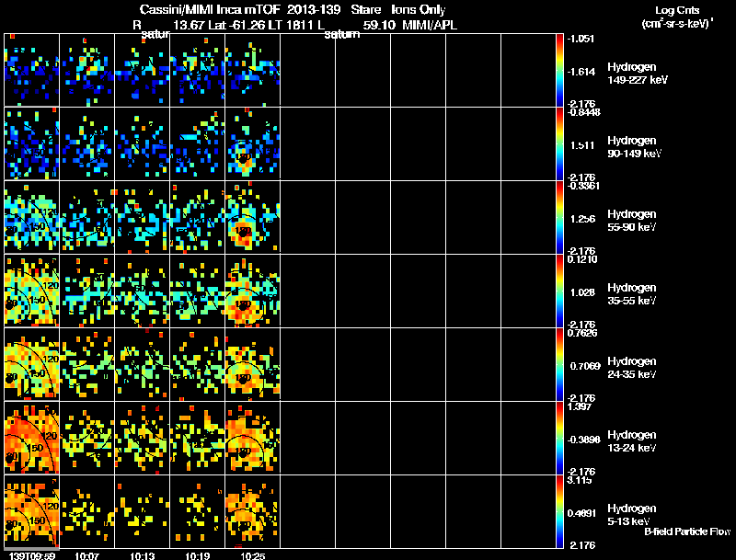Click the 'B-field Particle Flow' label
The width and height of the screenshot is (736, 560).
tap(687, 531)
